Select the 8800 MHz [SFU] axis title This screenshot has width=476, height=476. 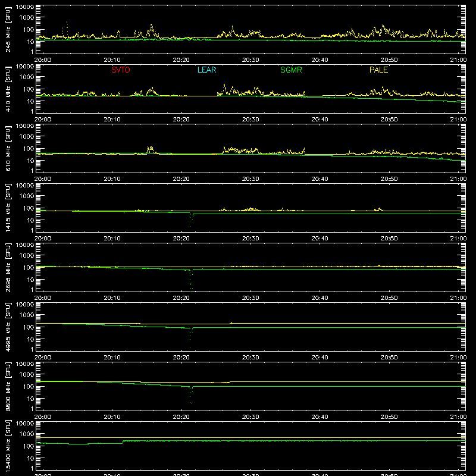tap(8, 386)
